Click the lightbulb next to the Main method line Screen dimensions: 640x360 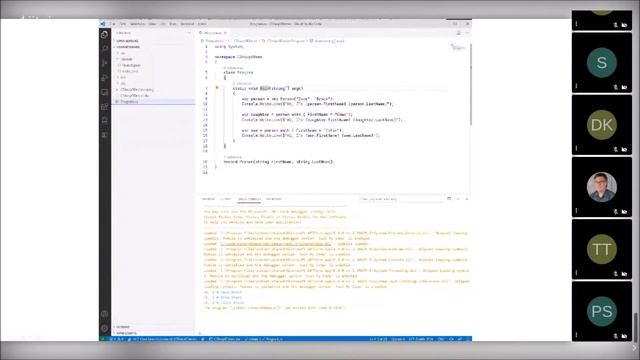[x=217, y=88]
